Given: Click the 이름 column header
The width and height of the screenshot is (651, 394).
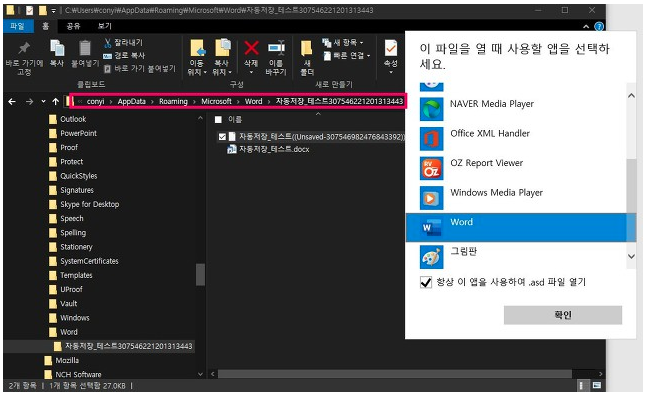Looking at the screenshot, I should (235, 120).
